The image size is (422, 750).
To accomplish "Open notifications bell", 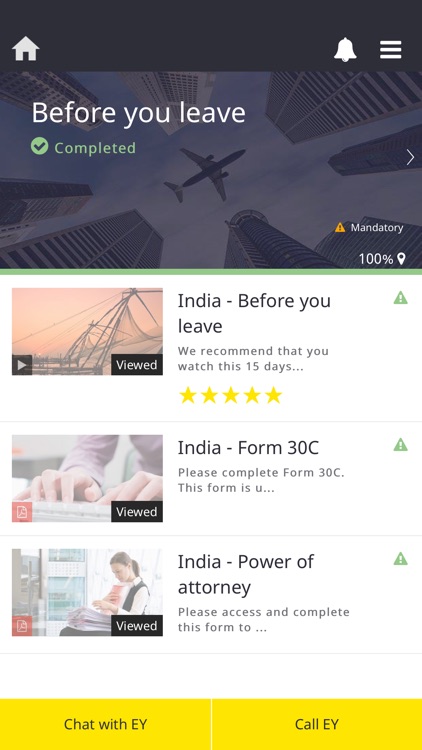I will 345,49.
